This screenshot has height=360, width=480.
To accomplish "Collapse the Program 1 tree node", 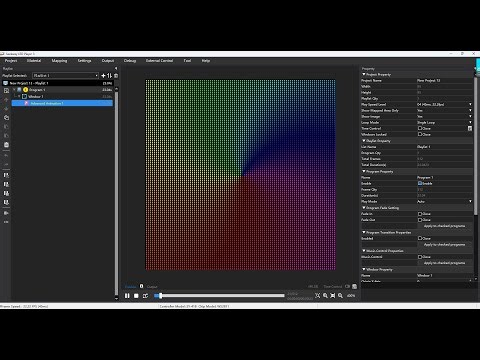I will (x=14, y=90).
